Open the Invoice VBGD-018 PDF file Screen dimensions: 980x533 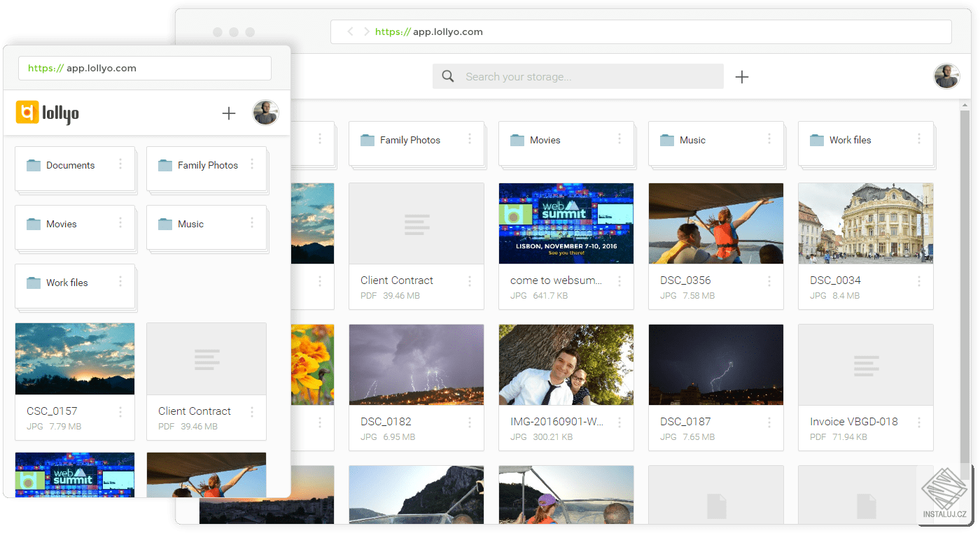click(x=866, y=388)
